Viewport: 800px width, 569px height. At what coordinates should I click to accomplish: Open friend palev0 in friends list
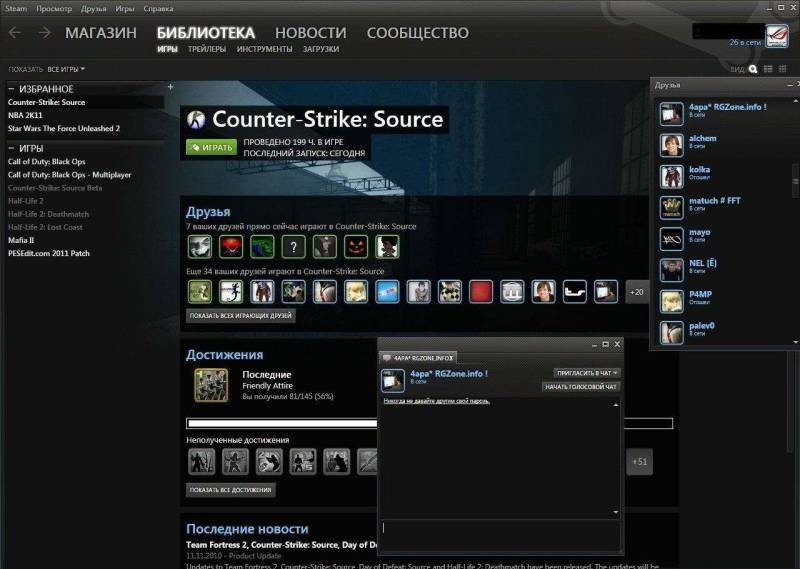[x=724, y=332]
